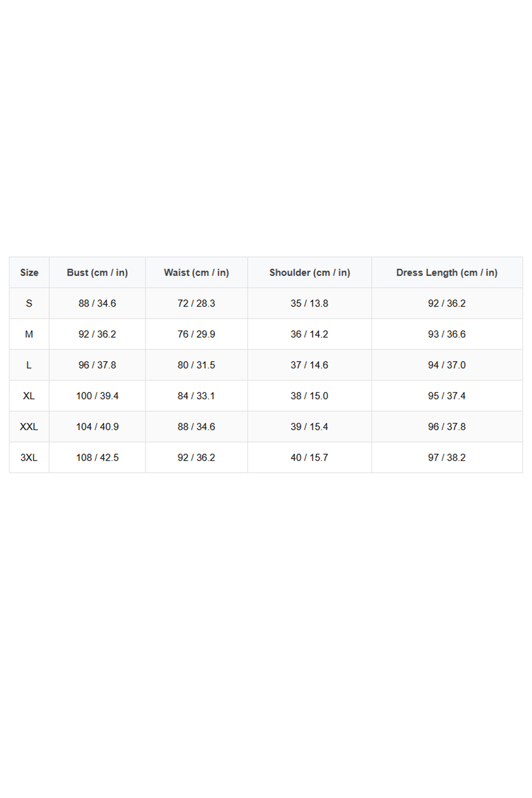Select the XL size row label
The height and width of the screenshot is (798, 532).
29,396
